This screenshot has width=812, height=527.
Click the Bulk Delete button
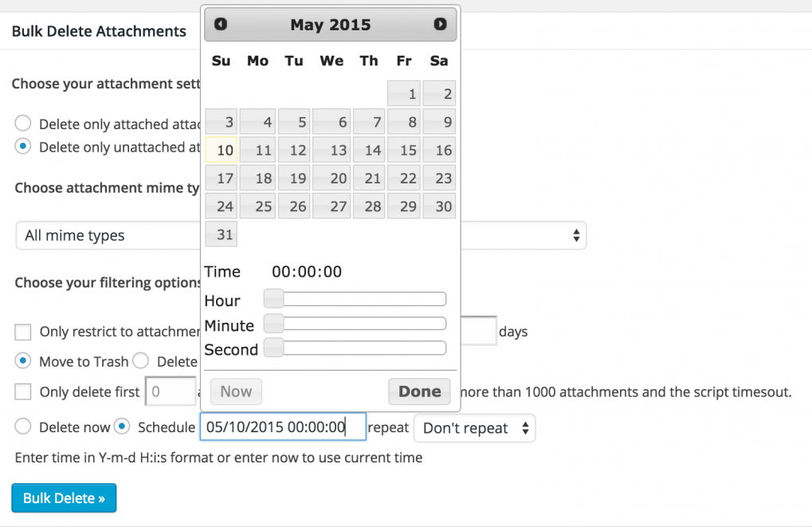point(63,498)
